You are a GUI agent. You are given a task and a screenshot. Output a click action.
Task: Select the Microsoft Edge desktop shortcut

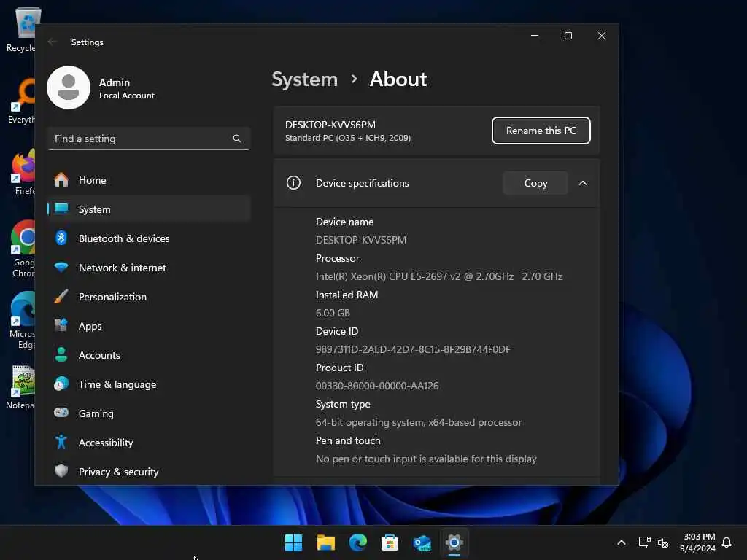[23, 321]
